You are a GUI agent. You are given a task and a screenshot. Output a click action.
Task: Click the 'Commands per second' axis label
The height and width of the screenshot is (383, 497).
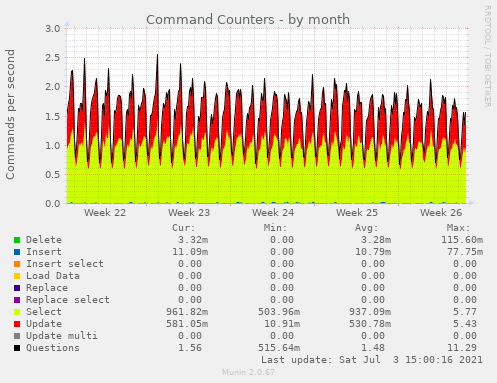(x=10, y=114)
